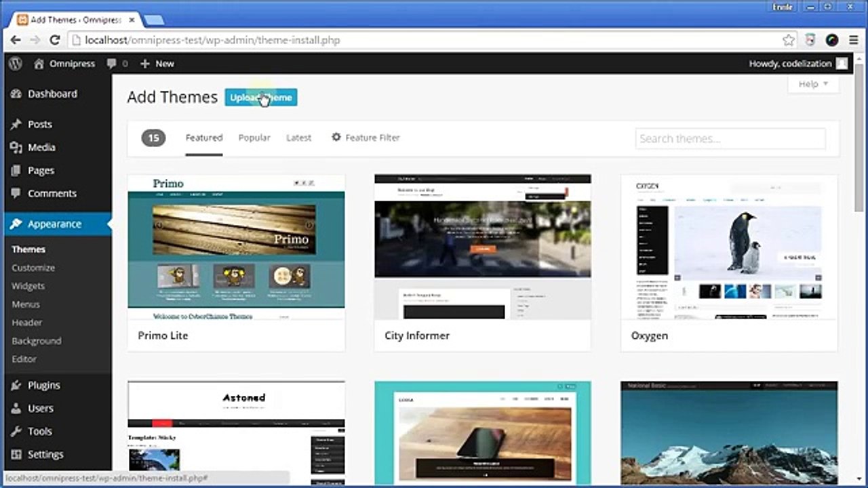The width and height of the screenshot is (868, 488).
Task: Open the Chrome menu hamburger icon
Action: point(854,40)
